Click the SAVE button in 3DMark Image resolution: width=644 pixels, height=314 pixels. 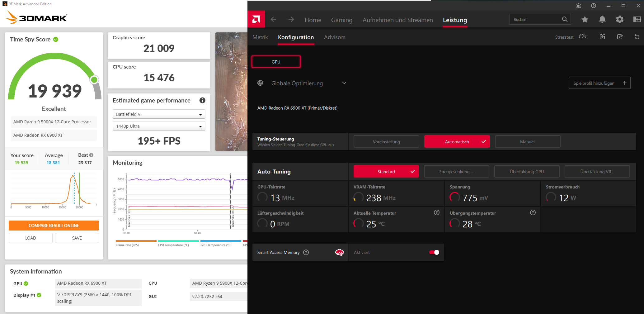tap(77, 238)
